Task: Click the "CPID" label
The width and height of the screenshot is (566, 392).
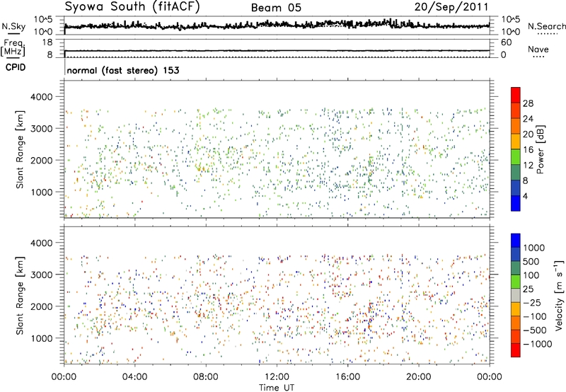Action: point(16,67)
